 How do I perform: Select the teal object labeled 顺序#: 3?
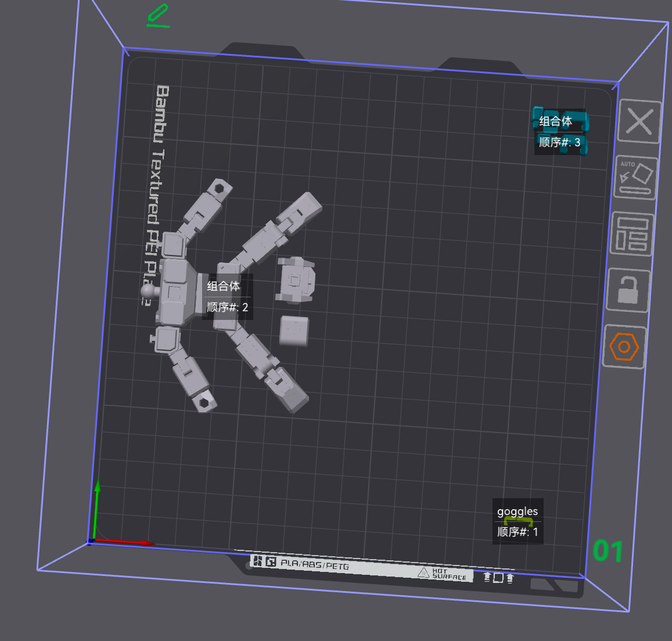tap(560, 131)
